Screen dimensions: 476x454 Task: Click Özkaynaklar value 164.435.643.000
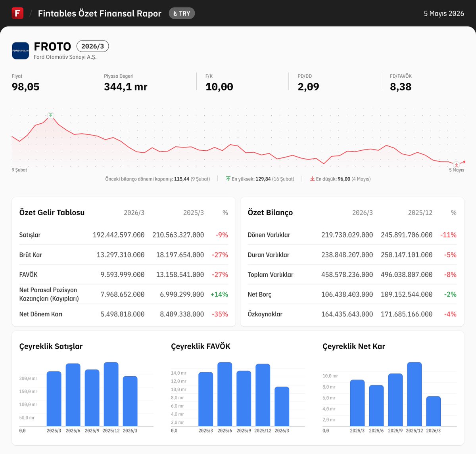point(347,314)
